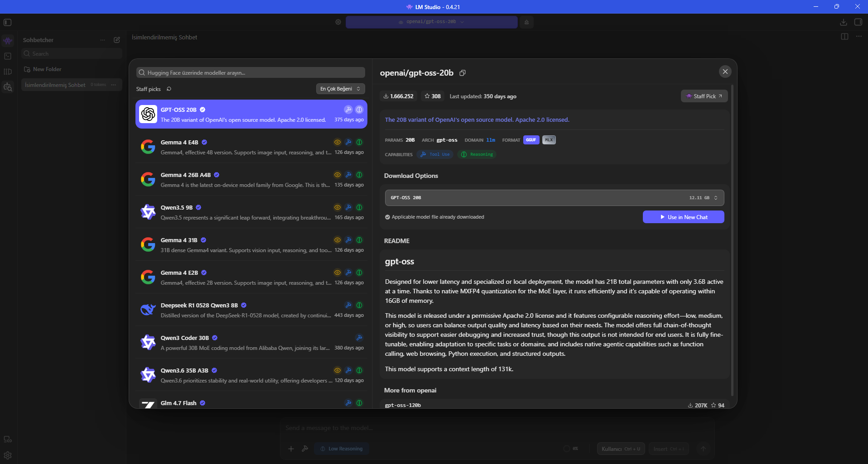Open the Staff Pick link button
Screen dimensions: 868x464
coord(704,96)
